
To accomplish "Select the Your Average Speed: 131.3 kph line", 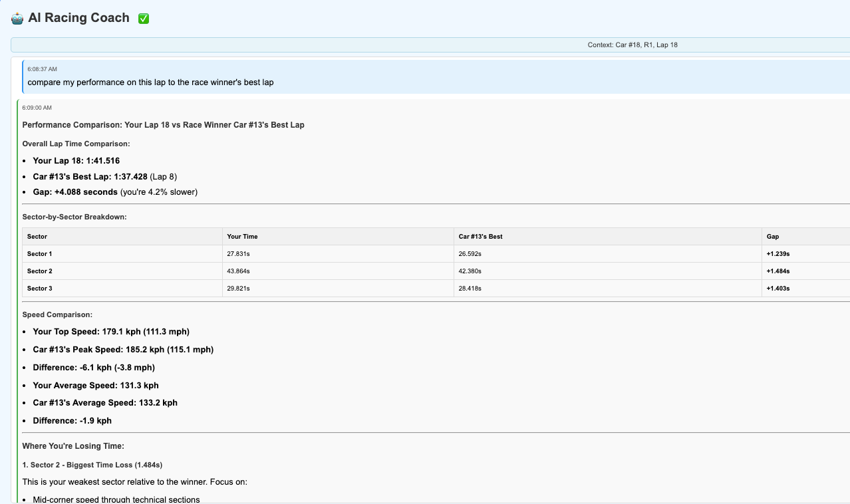I will point(96,386).
